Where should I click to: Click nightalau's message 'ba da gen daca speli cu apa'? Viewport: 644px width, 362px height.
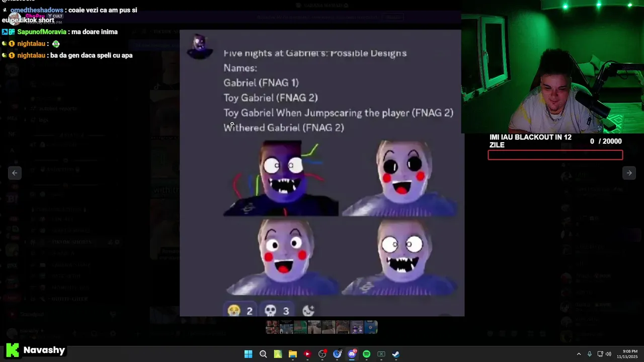92,55
